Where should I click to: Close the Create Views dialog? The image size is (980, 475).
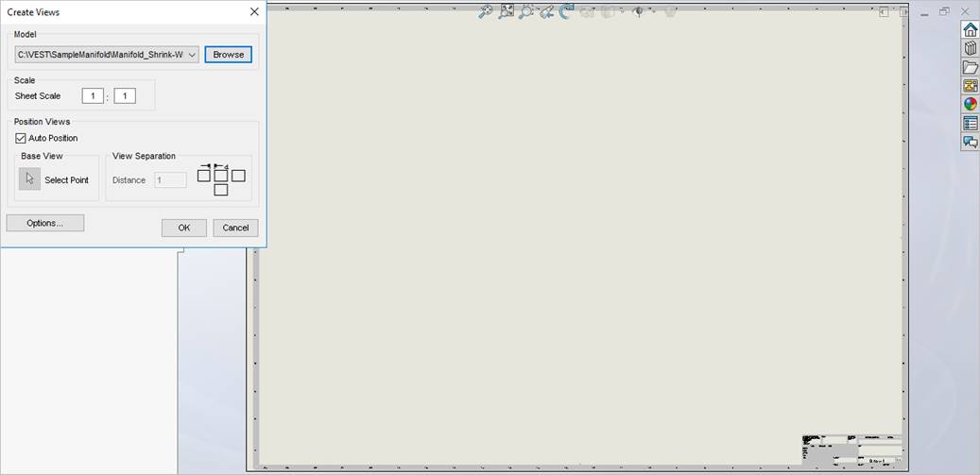254,12
